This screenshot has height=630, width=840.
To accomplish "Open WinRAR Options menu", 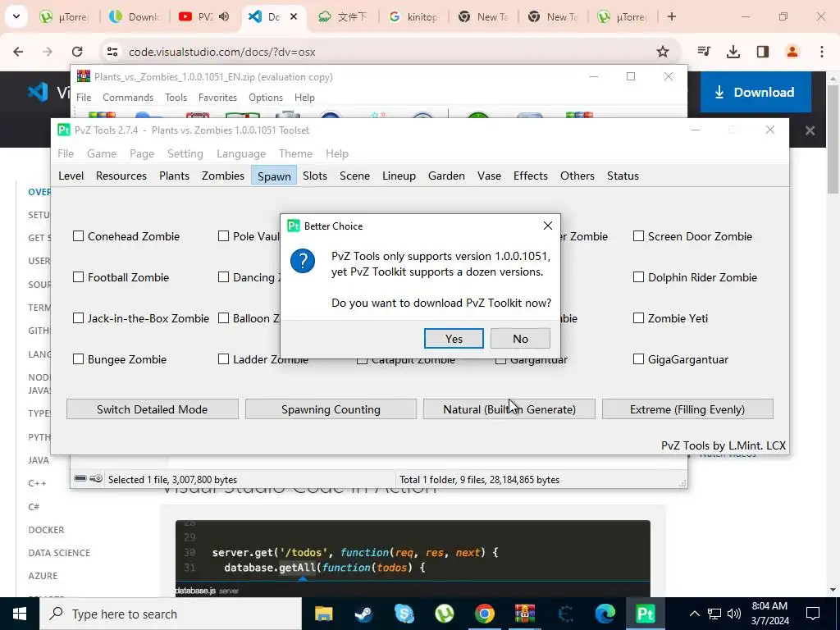I will 266,98.
